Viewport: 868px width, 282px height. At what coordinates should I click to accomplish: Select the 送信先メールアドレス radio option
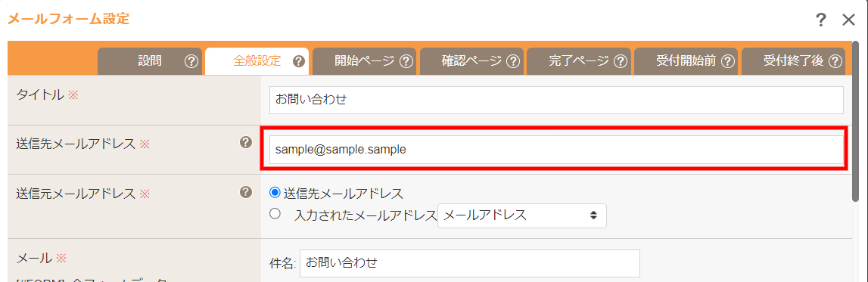(x=274, y=193)
